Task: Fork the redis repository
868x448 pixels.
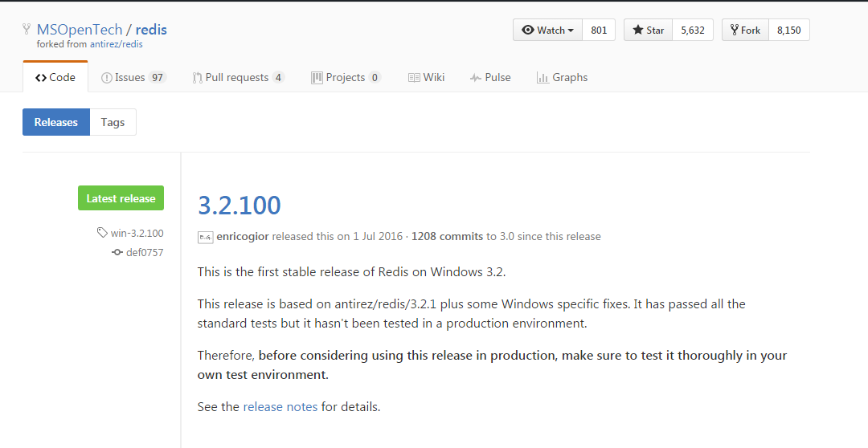Action: 745,30
